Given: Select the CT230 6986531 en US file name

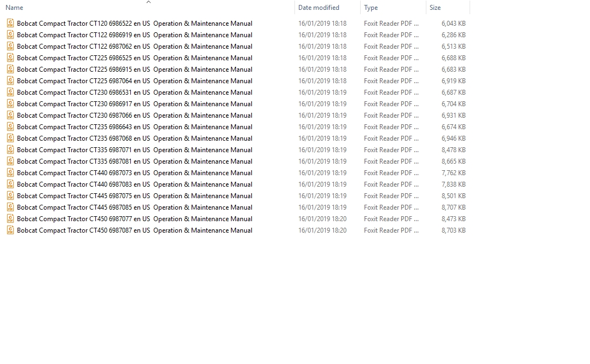Looking at the screenshot, I should (135, 92).
